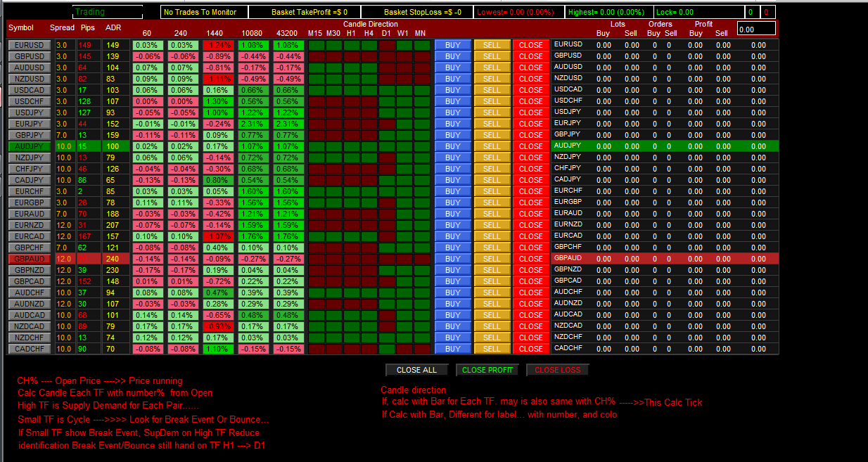Select GBPUSD button in Symbol column
The image size is (868, 462).
(x=30, y=56)
